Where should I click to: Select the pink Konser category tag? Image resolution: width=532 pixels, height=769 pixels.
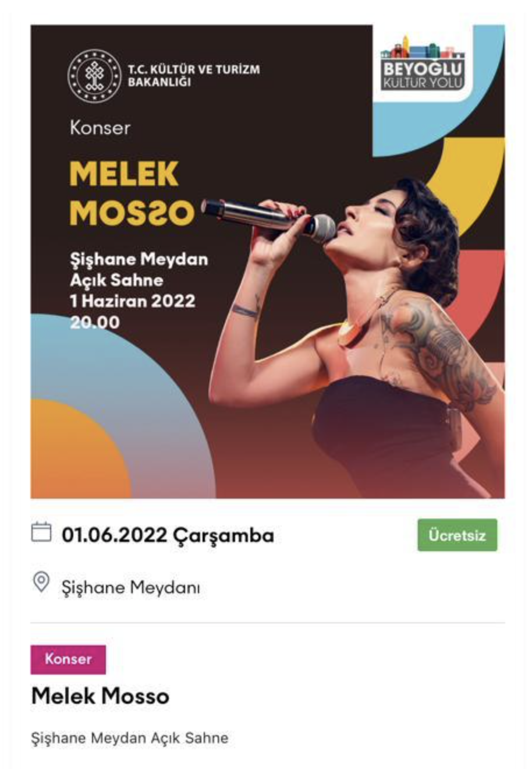68,659
